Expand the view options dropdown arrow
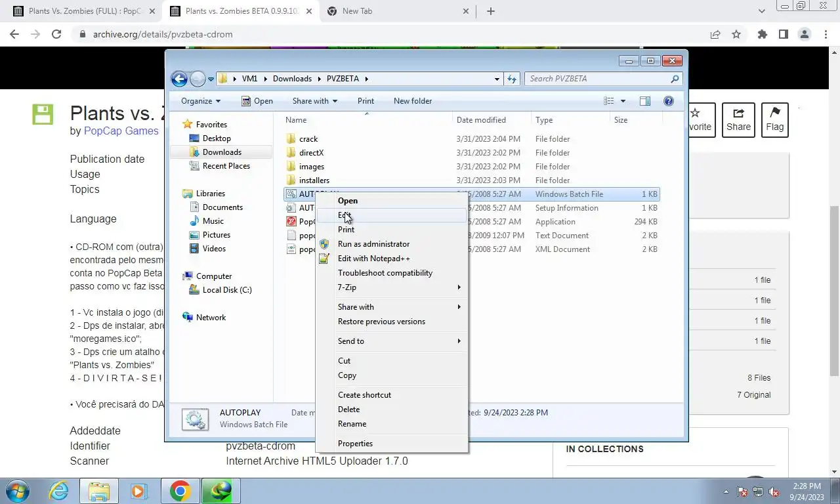This screenshot has width=840, height=504. pyautogui.click(x=623, y=101)
